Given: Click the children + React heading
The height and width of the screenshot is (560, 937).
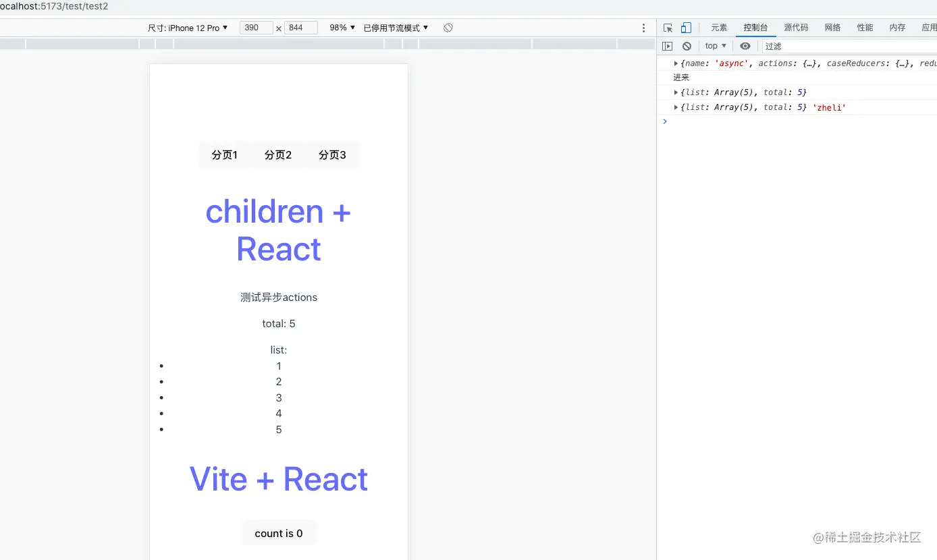Looking at the screenshot, I should [x=279, y=230].
